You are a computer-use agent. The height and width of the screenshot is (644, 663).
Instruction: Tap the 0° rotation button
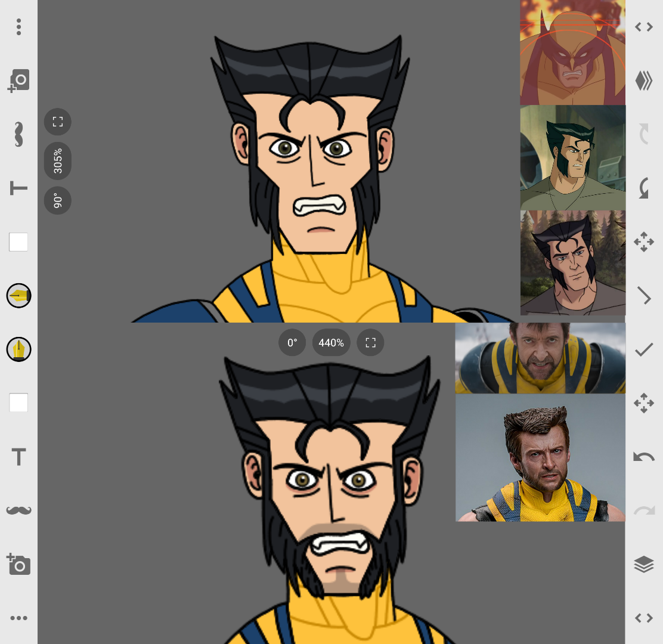pos(292,342)
